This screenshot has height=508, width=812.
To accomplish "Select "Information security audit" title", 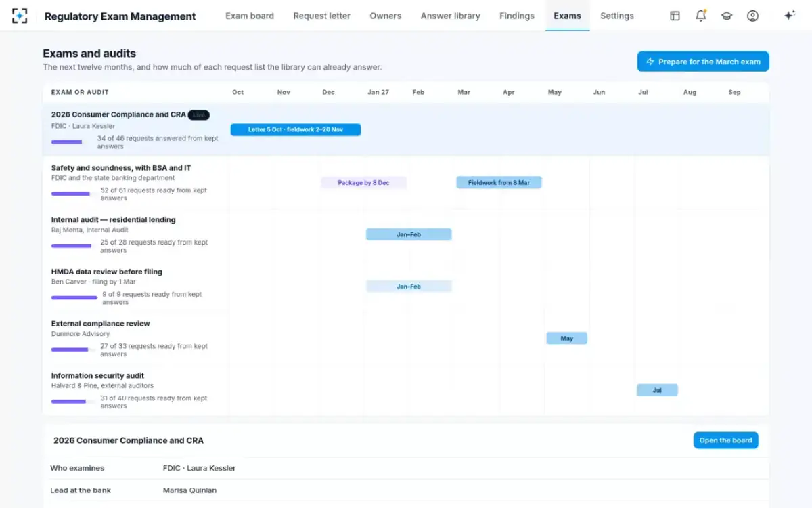I will pyautogui.click(x=97, y=375).
